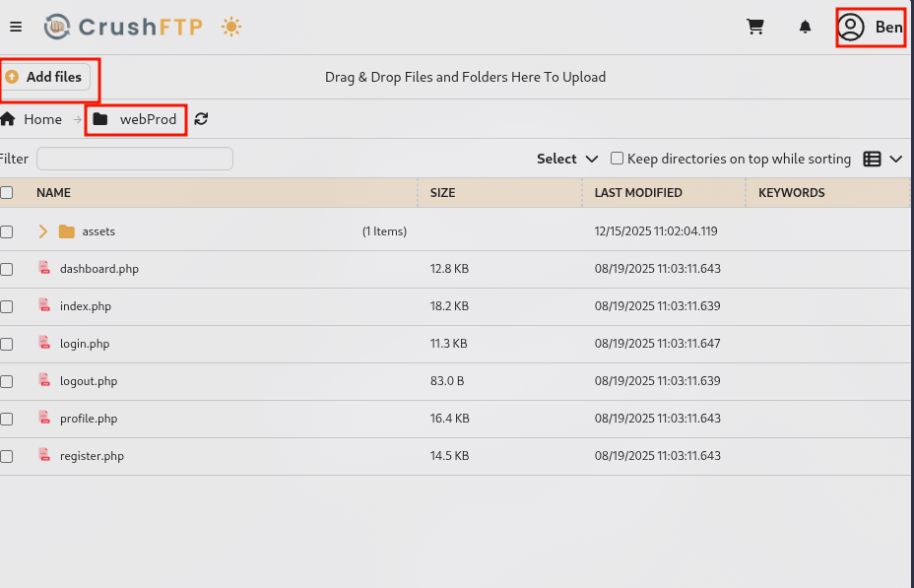Click the Ben user avatar icon
914x588 pixels.
pos(851,27)
